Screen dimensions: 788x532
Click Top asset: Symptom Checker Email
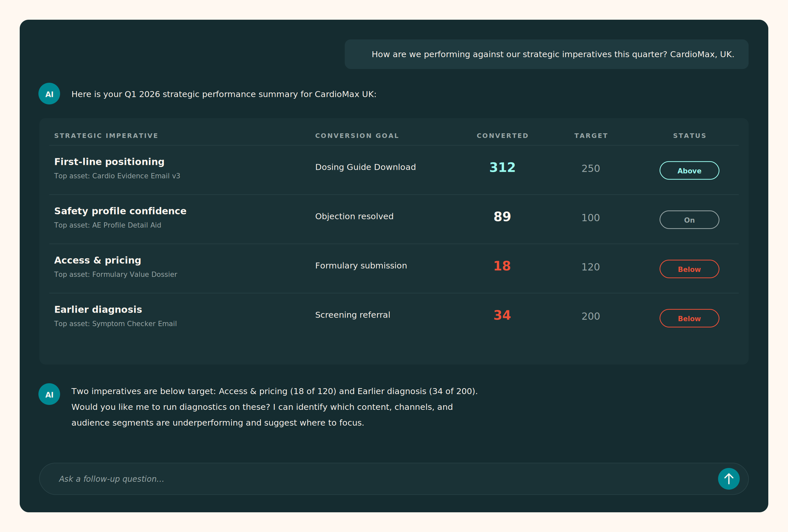point(115,323)
